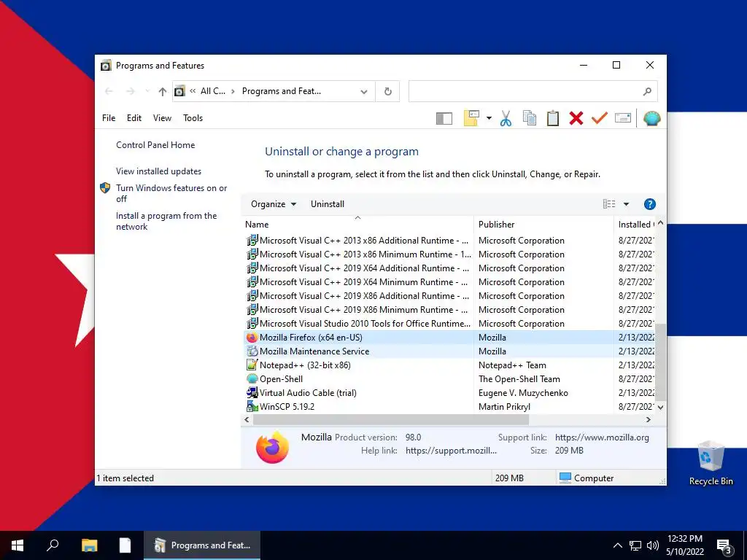Viewport: 747px width, 560px height.
Task: Open Control Panel Home link
Action: pyautogui.click(x=155, y=145)
